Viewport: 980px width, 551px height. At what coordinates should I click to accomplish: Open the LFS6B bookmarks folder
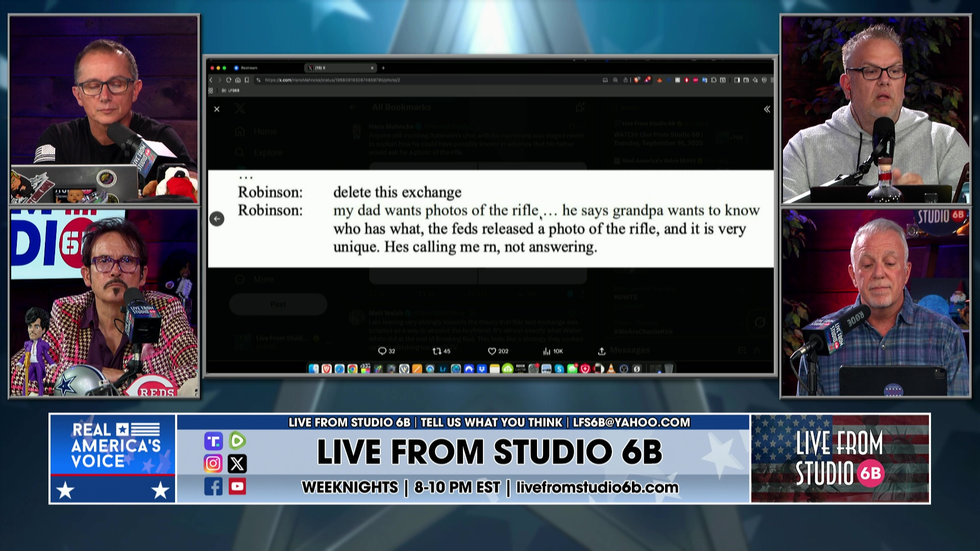pos(230,90)
